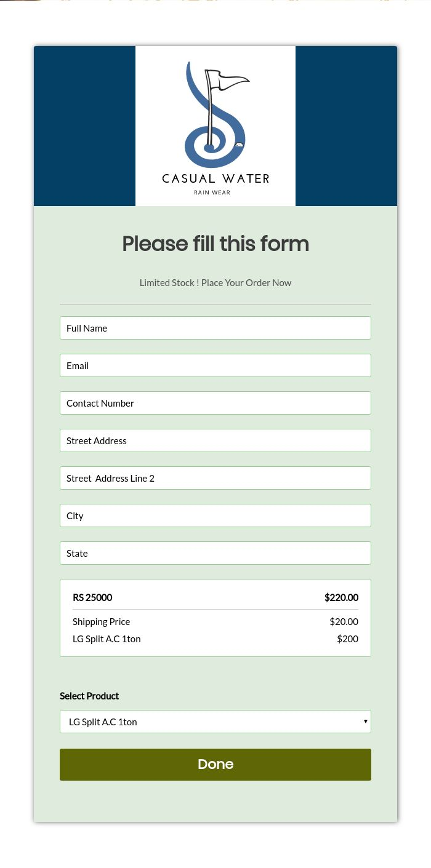Click the $220.00 total price
The width and height of the screenshot is (431, 868).
(341, 597)
